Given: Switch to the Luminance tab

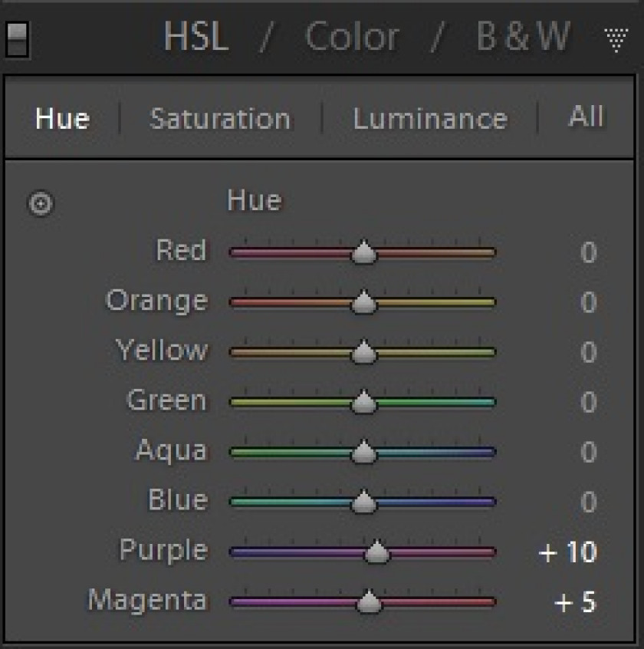Looking at the screenshot, I should point(430,119).
